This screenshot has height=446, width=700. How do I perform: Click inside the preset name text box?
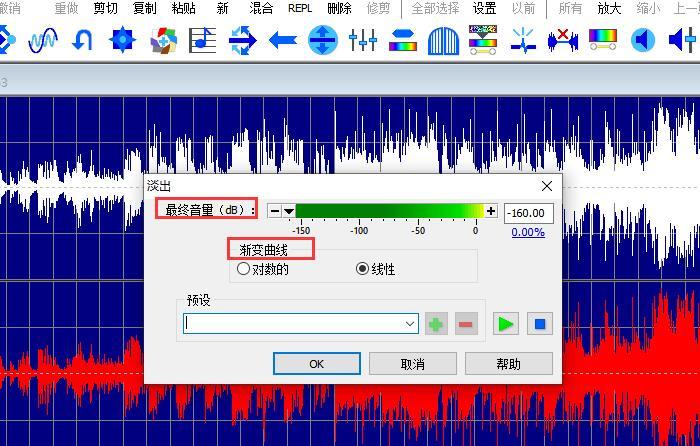[x=292, y=324]
